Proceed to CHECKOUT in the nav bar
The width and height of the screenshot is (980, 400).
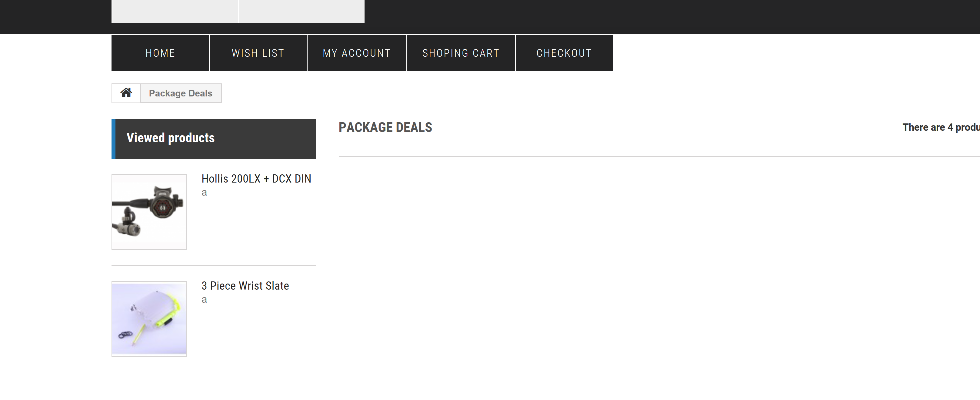click(564, 53)
